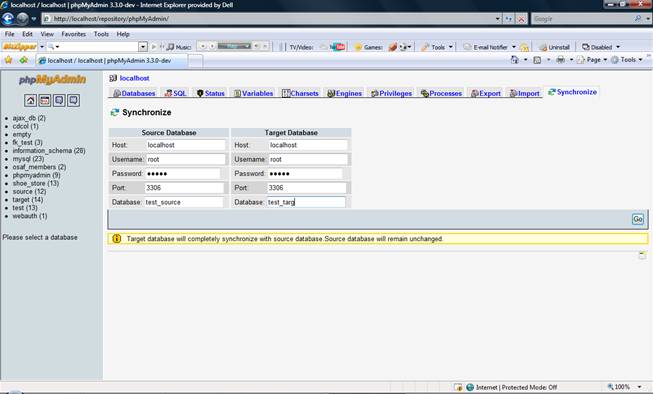Screen dimensions: 653x394
Task: Expand the address bar URL dropdown
Action: (498, 19)
